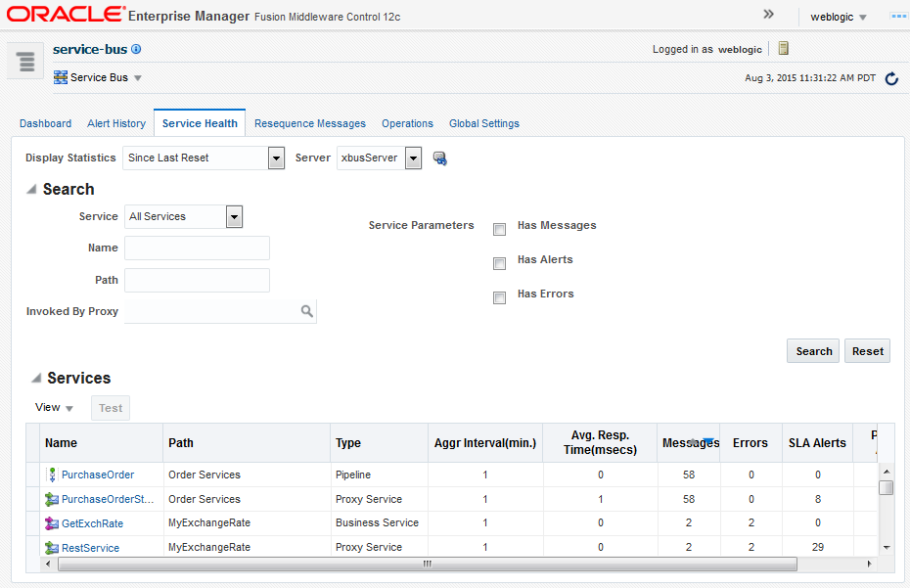Open the PurchaseOrder service link
The width and height of the screenshot is (910, 588).
click(x=98, y=475)
